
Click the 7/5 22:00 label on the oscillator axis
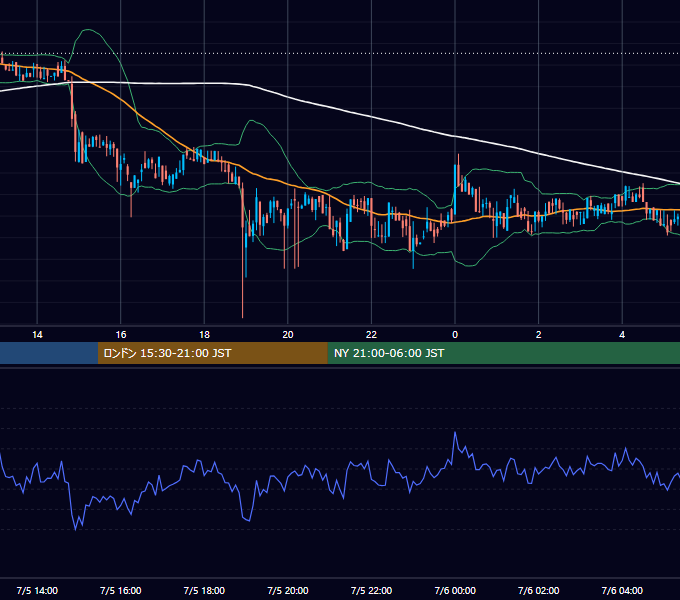point(371,590)
